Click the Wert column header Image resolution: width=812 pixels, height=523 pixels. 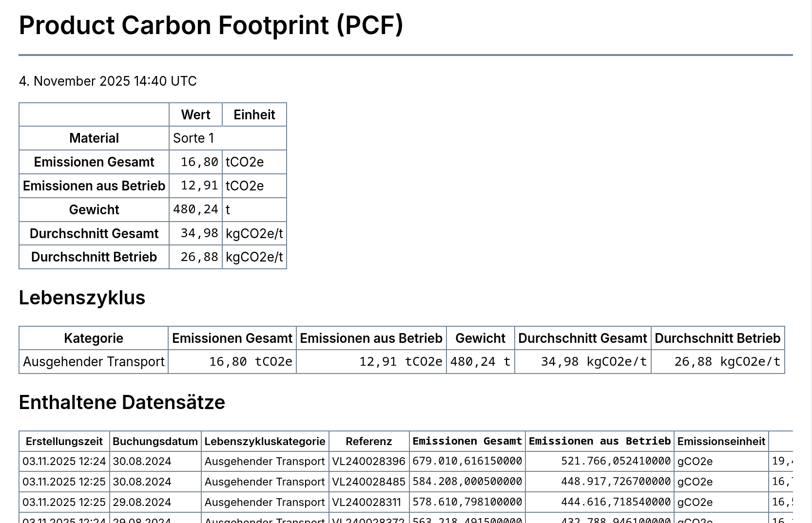coord(195,115)
